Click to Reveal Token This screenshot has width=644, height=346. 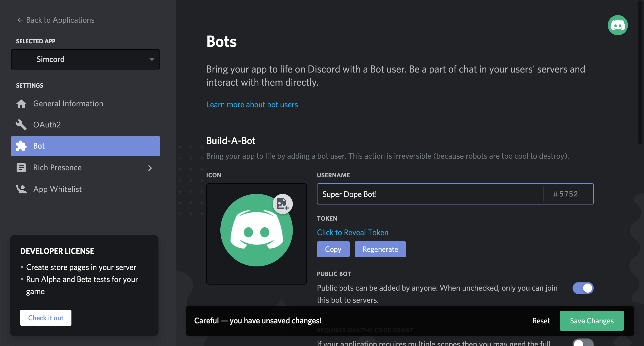tap(352, 232)
